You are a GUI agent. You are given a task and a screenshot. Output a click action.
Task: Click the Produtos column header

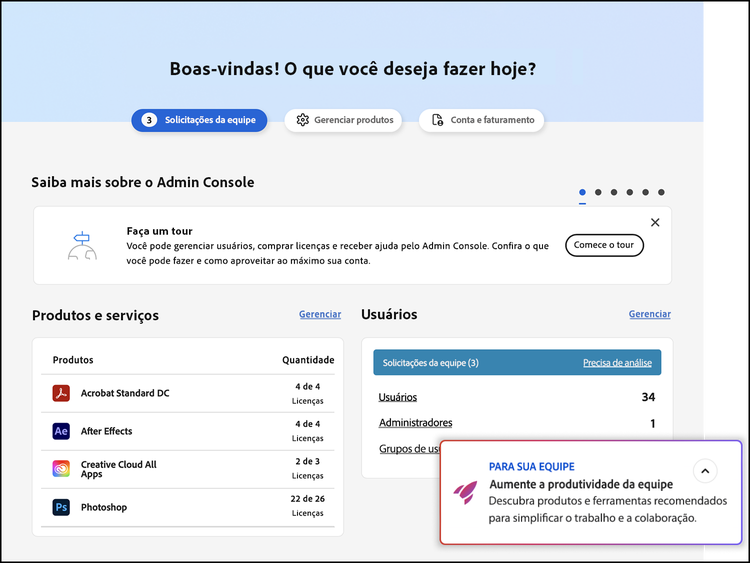[x=73, y=360]
